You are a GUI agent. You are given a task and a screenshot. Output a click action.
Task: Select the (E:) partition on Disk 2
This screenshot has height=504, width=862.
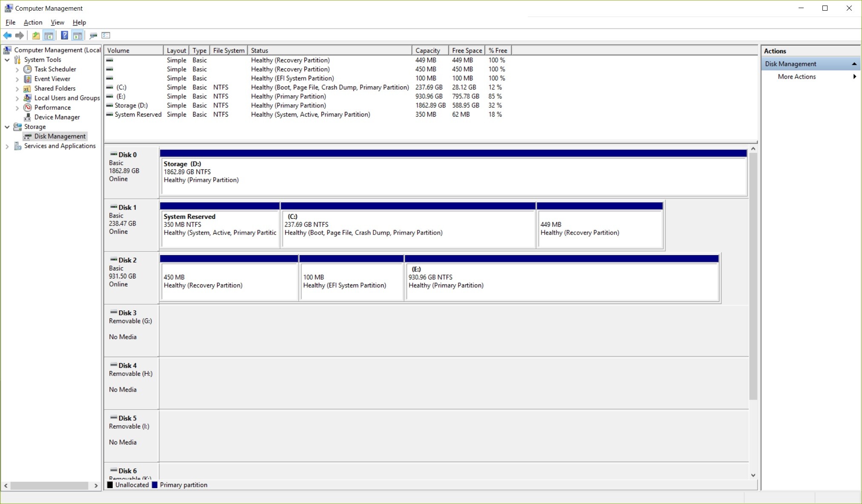pos(562,278)
